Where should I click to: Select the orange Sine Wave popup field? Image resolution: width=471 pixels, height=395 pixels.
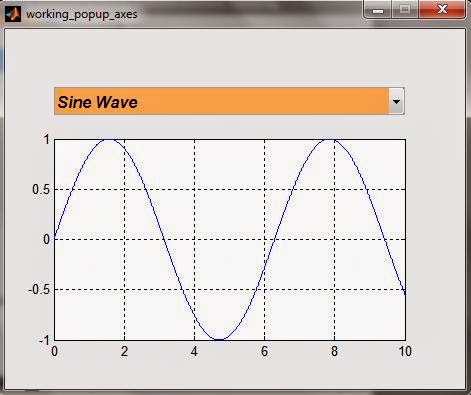pyautogui.click(x=229, y=101)
